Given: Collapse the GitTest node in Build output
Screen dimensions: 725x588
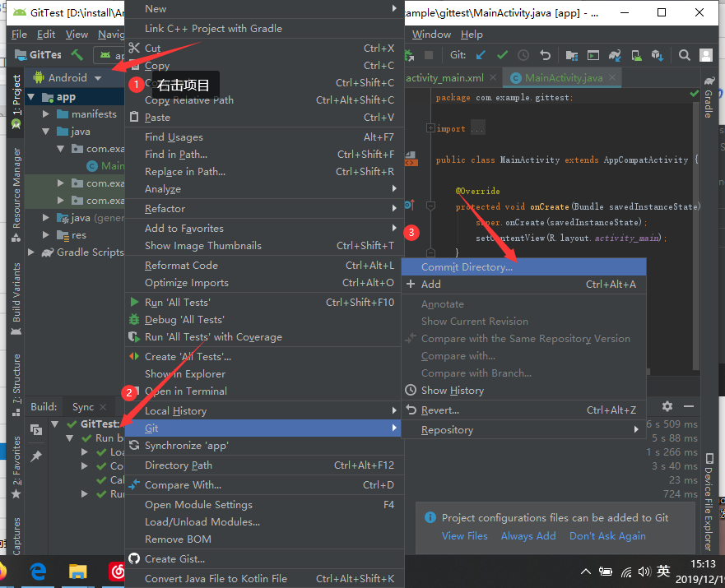Looking at the screenshot, I should (x=55, y=424).
